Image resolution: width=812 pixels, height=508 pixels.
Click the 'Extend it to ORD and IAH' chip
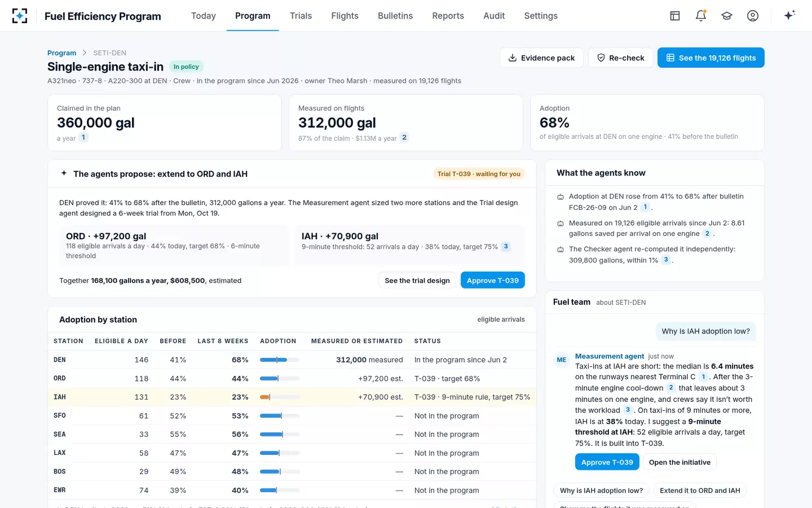(x=700, y=491)
